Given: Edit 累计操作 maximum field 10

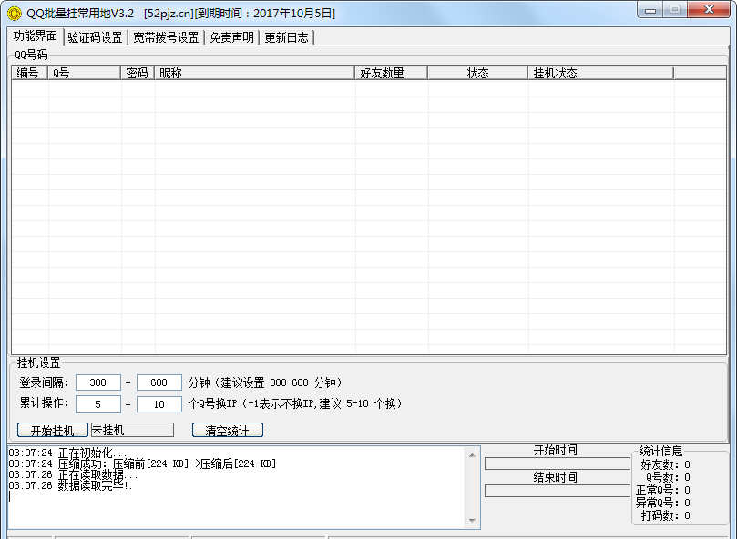Looking at the screenshot, I should [x=159, y=404].
